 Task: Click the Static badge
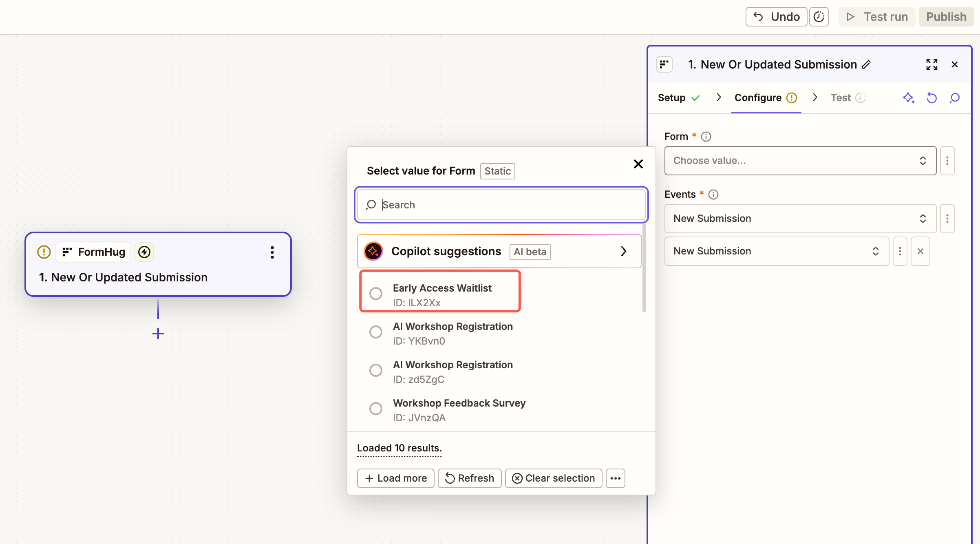click(497, 171)
